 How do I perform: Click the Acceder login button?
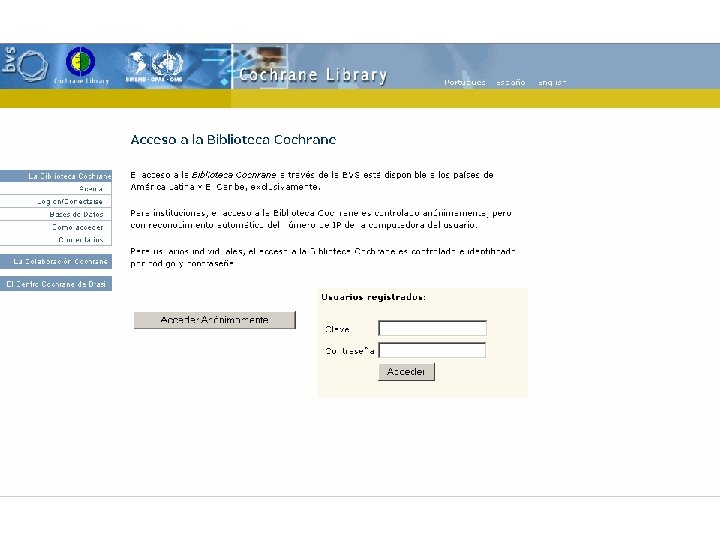point(406,372)
